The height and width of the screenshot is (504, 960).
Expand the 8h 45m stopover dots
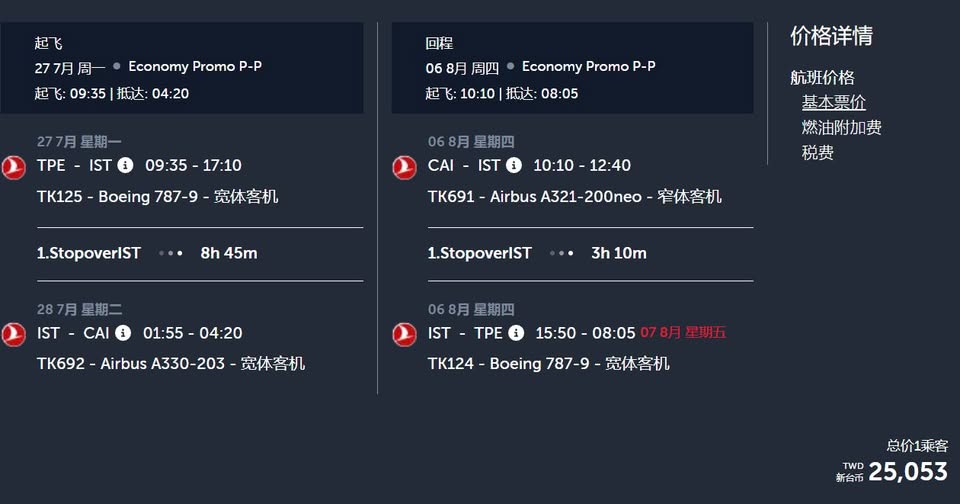(171, 253)
